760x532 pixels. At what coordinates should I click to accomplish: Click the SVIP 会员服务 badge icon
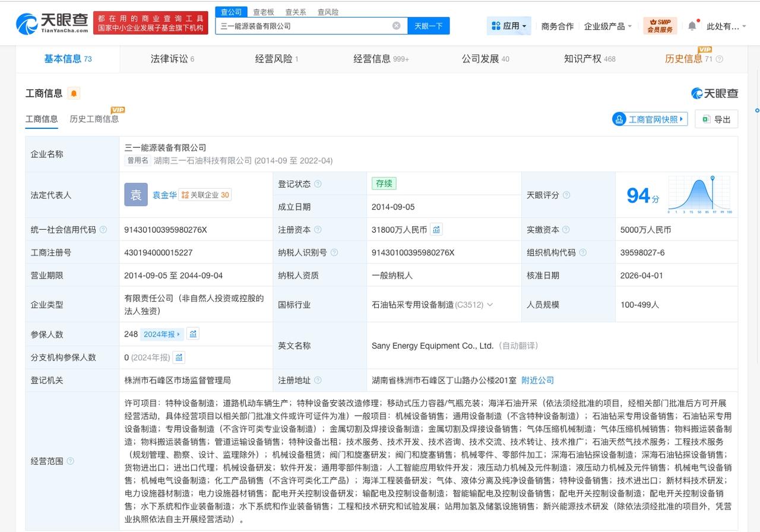click(660, 26)
